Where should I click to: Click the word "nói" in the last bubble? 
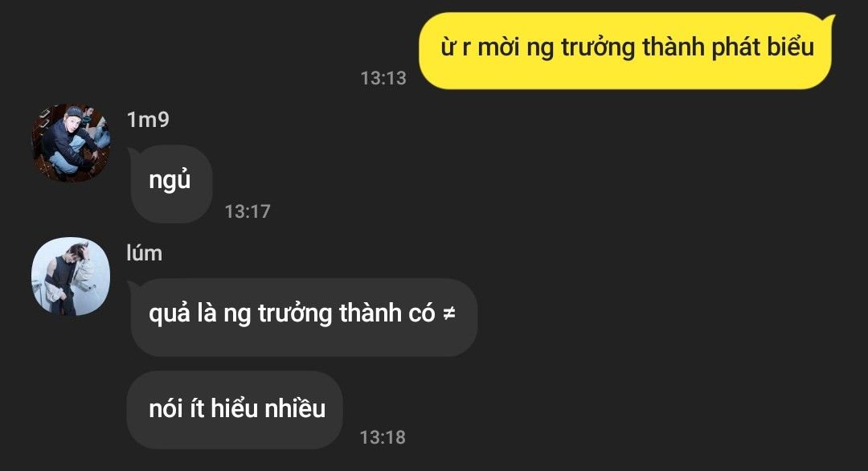tap(166, 408)
